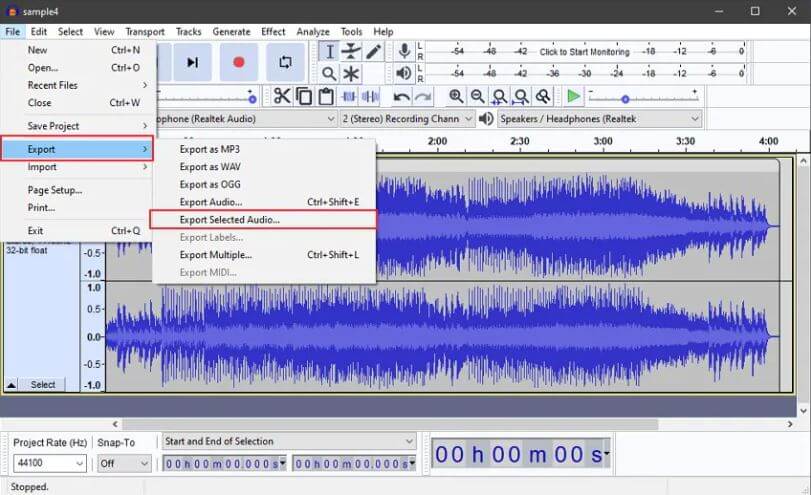Click the speaker icon beside Speakers/Headphones
The height and width of the screenshot is (495, 811).
click(x=486, y=119)
